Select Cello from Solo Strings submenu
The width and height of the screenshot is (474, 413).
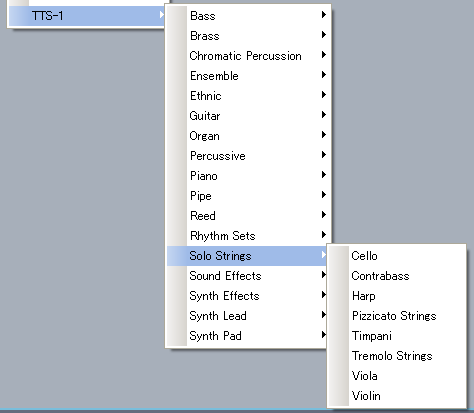click(397, 256)
